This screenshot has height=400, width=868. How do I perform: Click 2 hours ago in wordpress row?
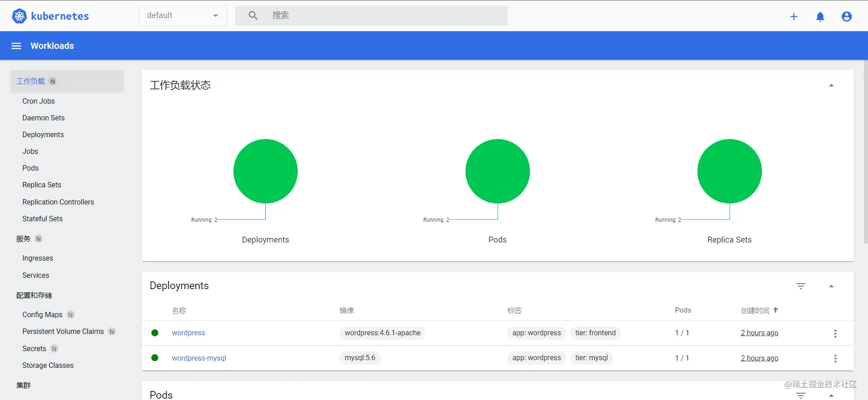pyautogui.click(x=759, y=333)
